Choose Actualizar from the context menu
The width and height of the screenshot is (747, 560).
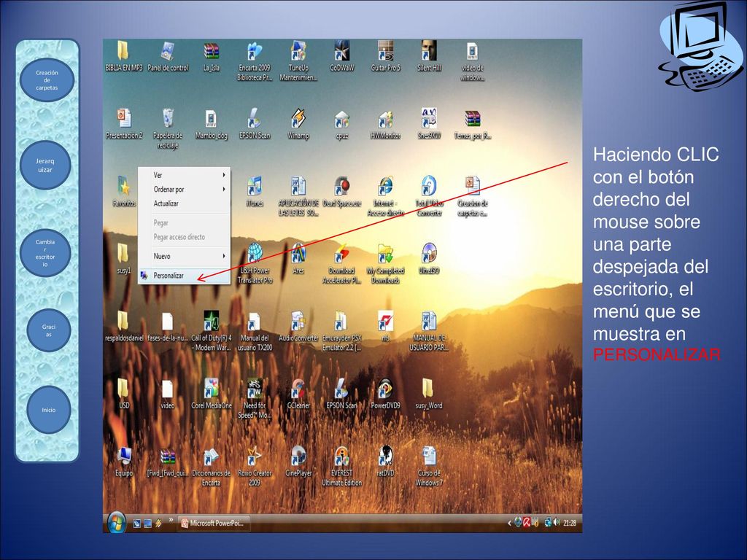[x=184, y=203]
